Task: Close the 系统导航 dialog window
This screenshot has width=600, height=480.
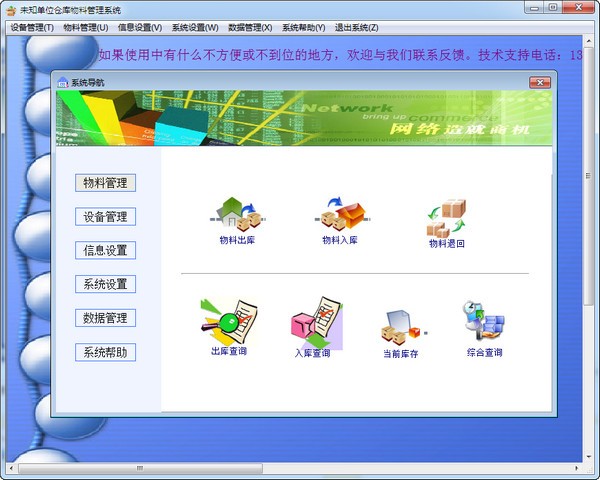Action: (x=539, y=82)
